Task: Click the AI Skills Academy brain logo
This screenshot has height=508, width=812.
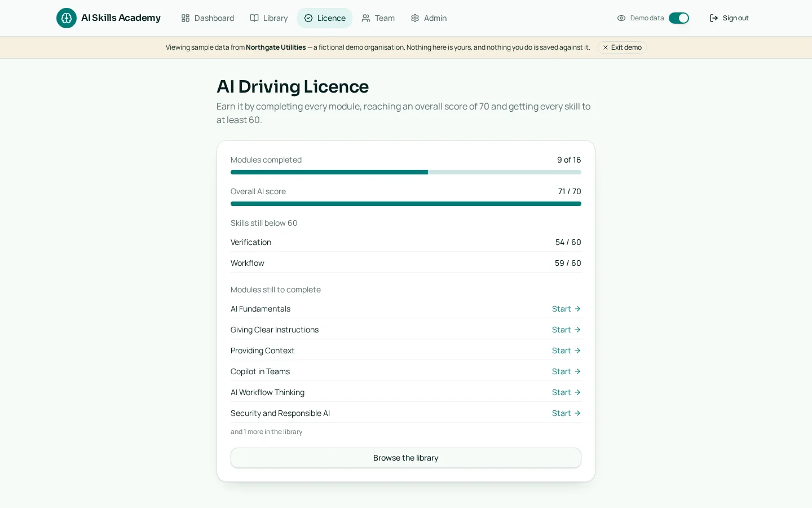Action: pos(67,18)
